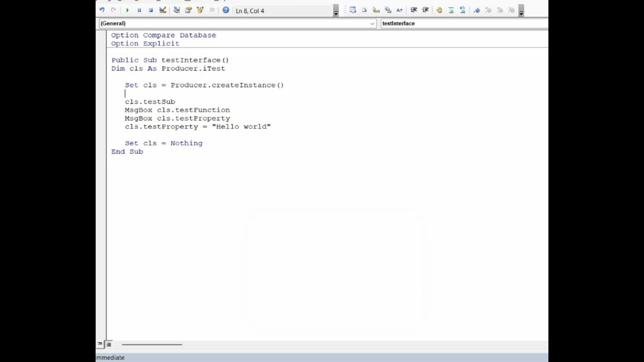This screenshot has width=644, height=362.
Task: Click the Comment Block icon
Action: pyautogui.click(x=451, y=10)
